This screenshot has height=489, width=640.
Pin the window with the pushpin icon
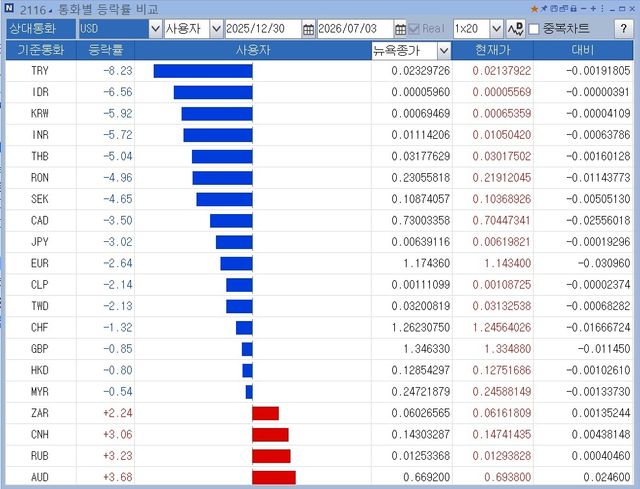pyautogui.click(x=544, y=9)
